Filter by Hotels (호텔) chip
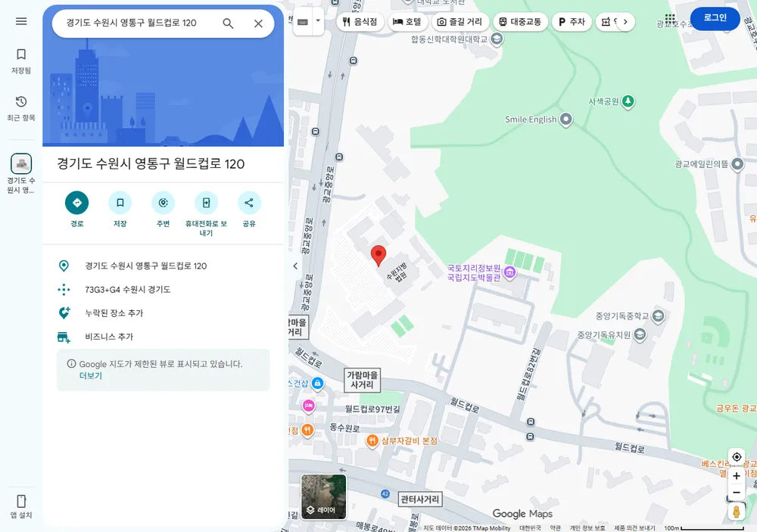The image size is (757, 532). (407, 22)
